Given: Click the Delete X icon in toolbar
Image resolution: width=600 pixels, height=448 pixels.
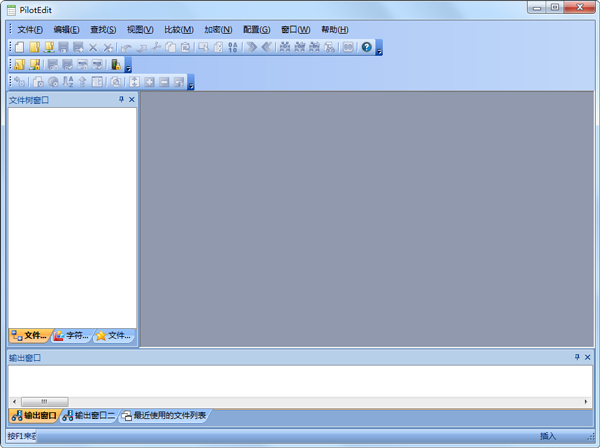Looking at the screenshot, I should 93,47.
